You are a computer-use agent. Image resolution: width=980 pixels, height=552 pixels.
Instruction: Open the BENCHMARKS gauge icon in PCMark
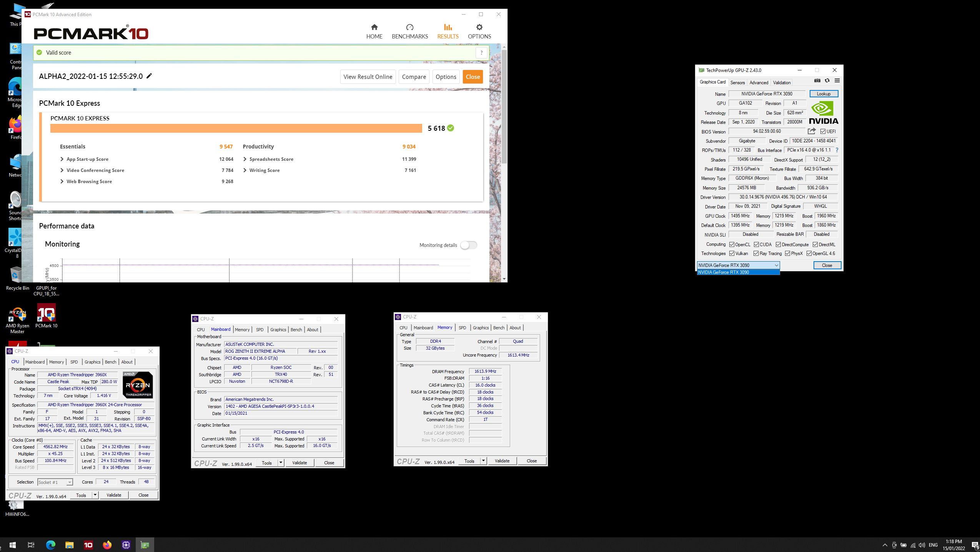pyautogui.click(x=410, y=27)
